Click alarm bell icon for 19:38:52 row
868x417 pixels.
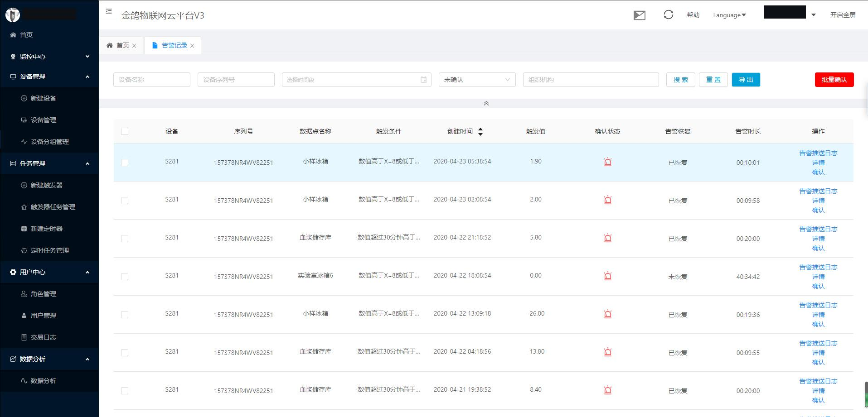pos(608,390)
